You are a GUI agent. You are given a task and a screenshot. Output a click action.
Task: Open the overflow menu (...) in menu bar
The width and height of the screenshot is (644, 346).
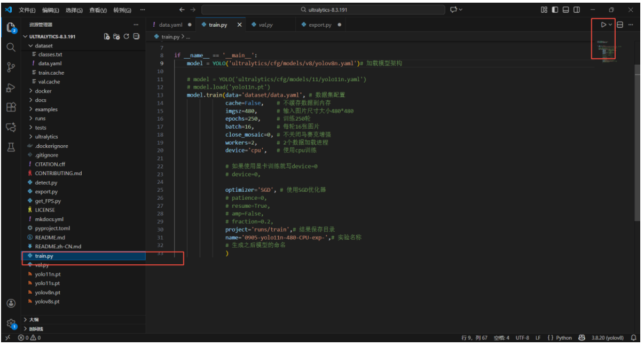pyautogui.click(x=142, y=10)
